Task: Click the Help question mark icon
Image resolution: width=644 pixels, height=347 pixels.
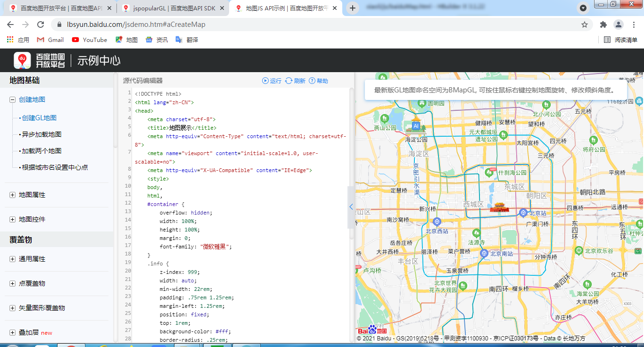Action: [312, 81]
